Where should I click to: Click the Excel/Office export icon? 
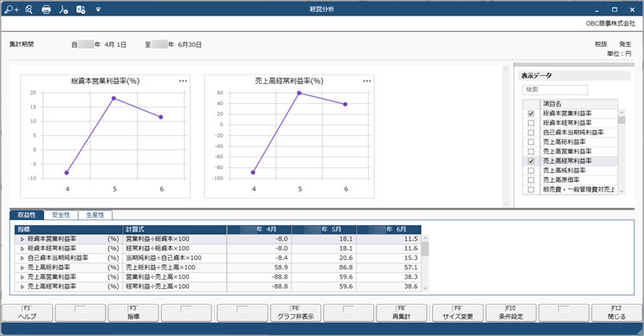80,9
